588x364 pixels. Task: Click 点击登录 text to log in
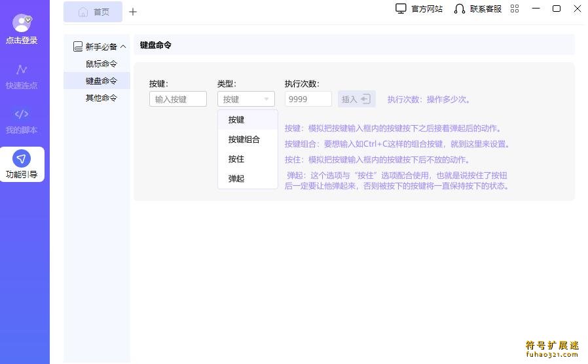coord(22,41)
